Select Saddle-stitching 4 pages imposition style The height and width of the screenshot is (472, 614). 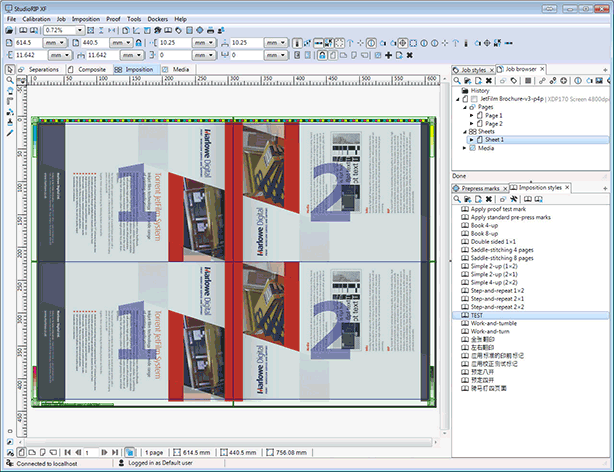point(502,250)
